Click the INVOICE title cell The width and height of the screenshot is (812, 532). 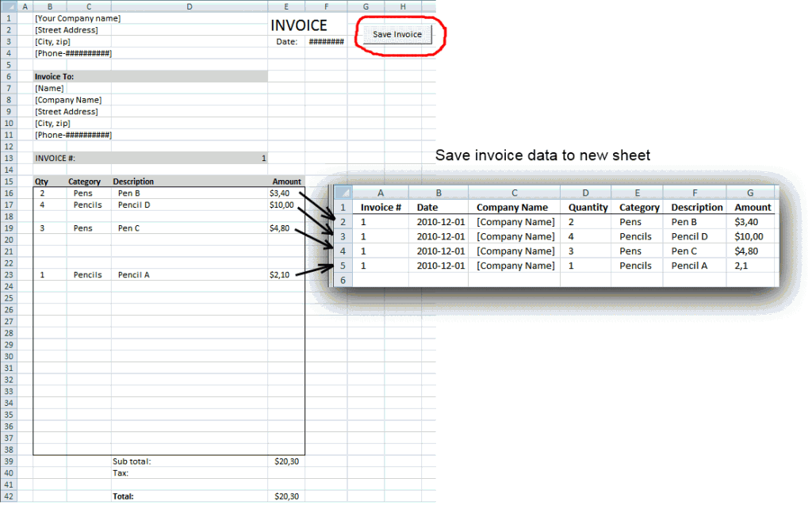(x=299, y=25)
